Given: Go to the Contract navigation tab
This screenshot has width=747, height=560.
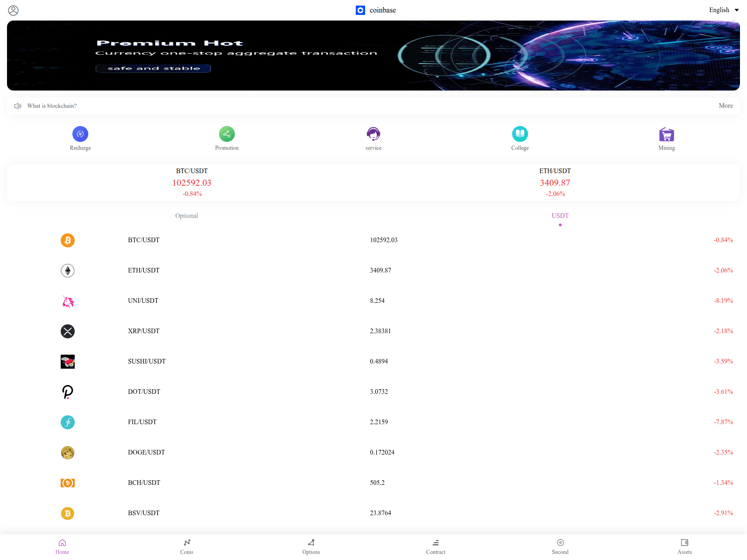Looking at the screenshot, I should (x=436, y=546).
